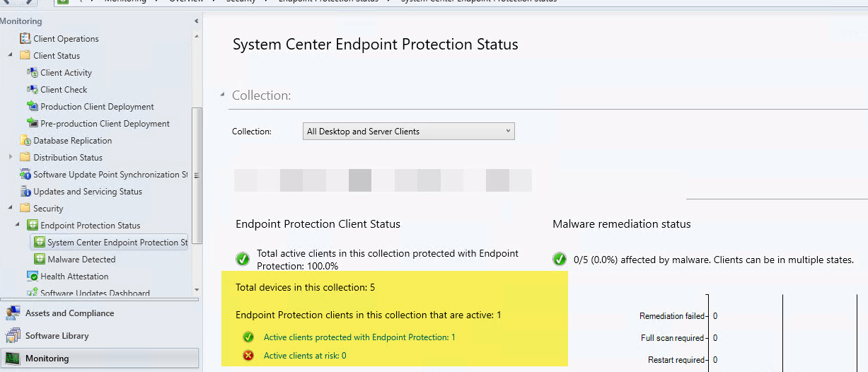
Task: Open Software Update Point Synchronization Status
Action: click(110, 175)
